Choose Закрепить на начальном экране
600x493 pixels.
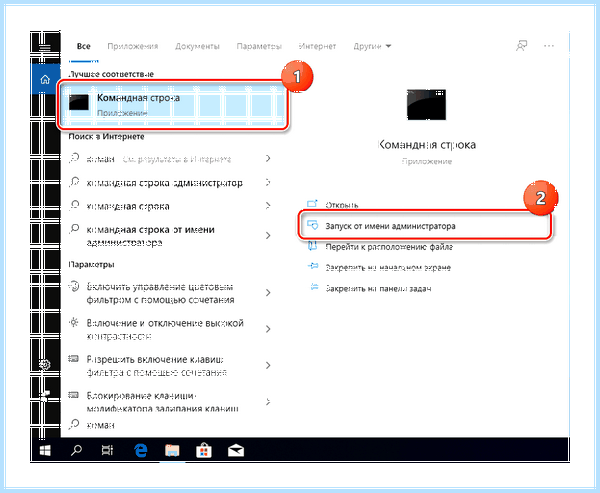(x=388, y=268)
